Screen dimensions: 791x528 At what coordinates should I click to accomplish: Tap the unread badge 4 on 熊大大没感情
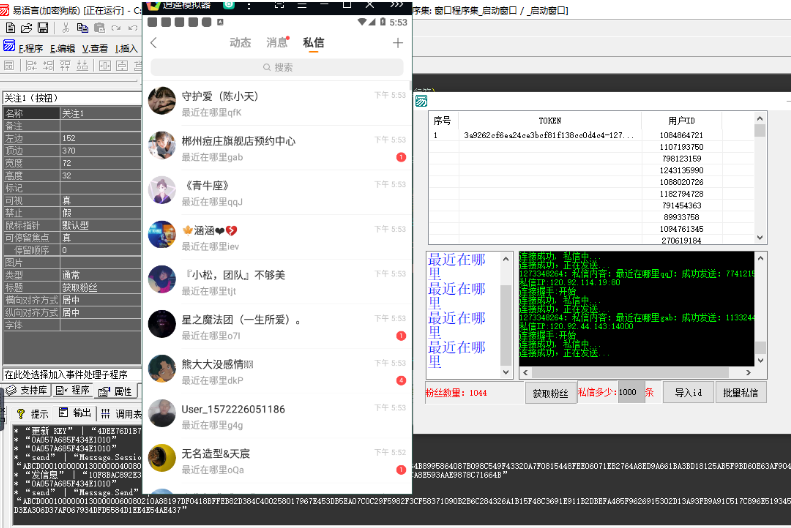coord(401,381)
